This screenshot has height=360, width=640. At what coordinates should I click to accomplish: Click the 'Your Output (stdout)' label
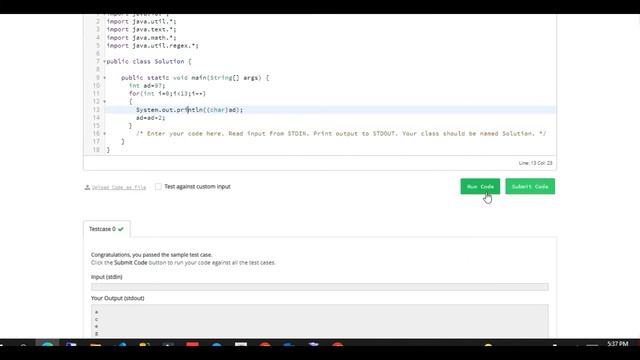(x=118, y=298)
